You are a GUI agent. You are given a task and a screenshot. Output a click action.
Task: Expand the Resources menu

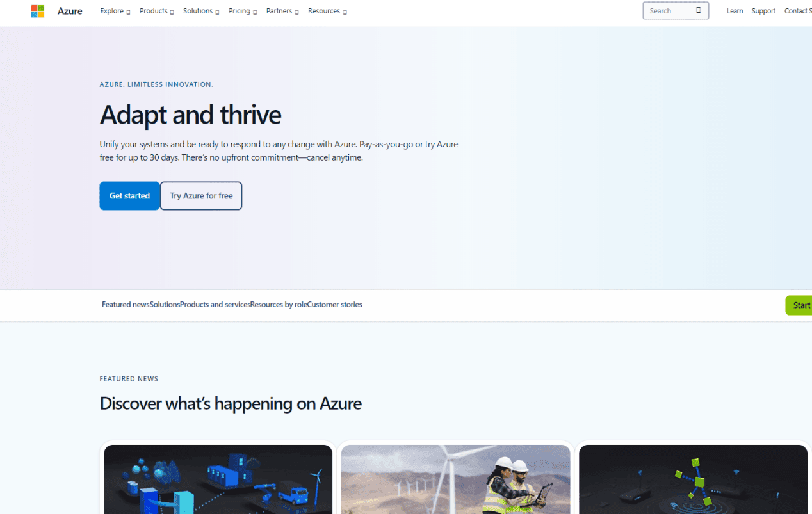tap(327, 11)
